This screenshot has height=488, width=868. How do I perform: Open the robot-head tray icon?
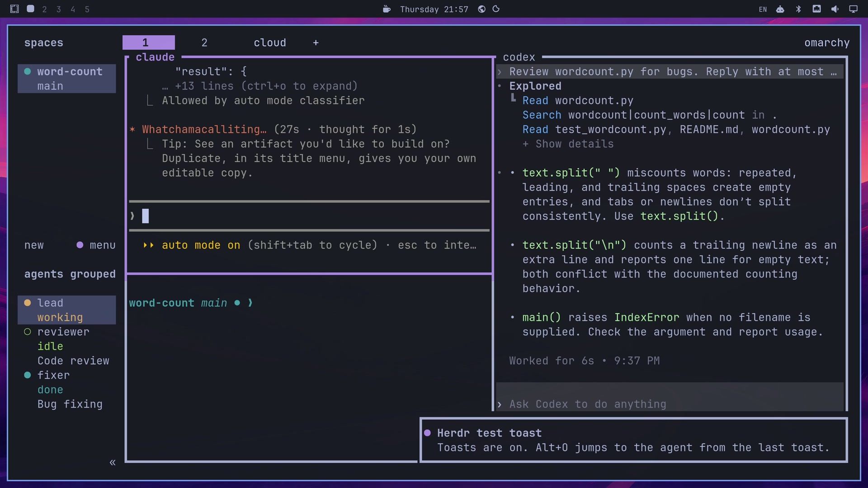tap(780, 9)
